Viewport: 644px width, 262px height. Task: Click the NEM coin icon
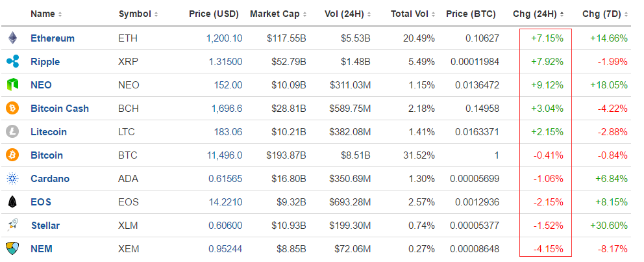pyautogui.click(x=12, y=248)
